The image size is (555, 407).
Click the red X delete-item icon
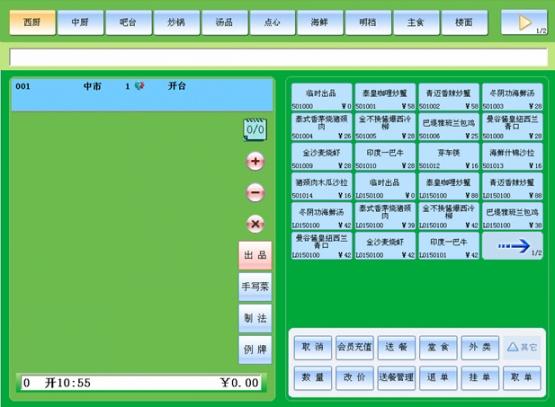coord(255,224)
